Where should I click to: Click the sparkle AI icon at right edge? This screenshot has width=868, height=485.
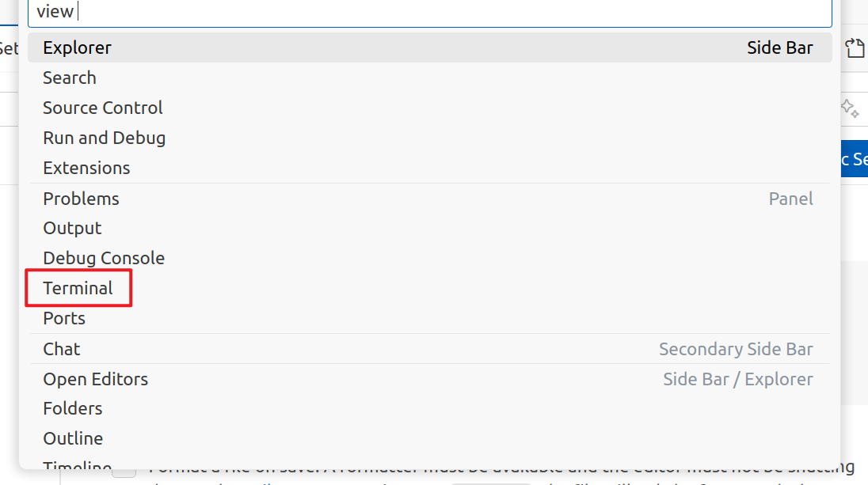pos(850,108)
